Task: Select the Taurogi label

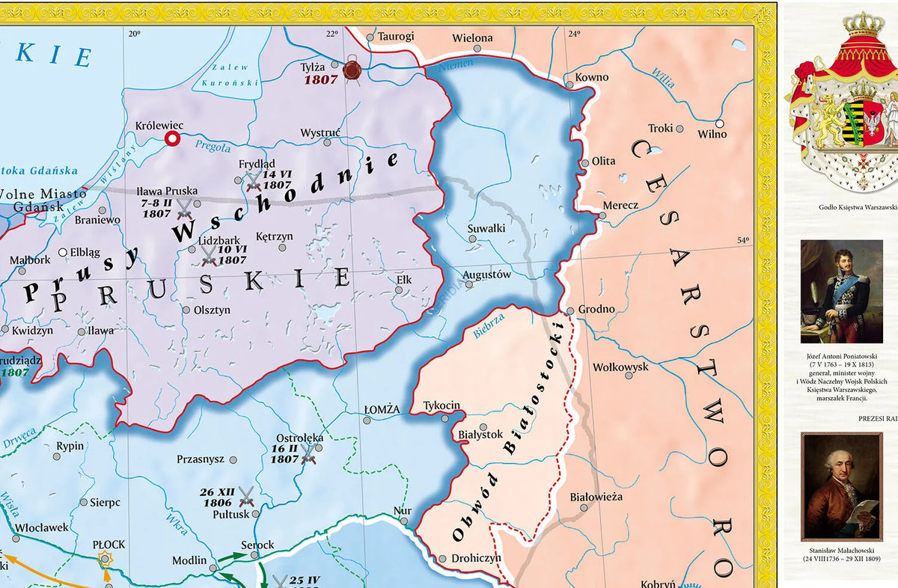Action: coord(396,36)
